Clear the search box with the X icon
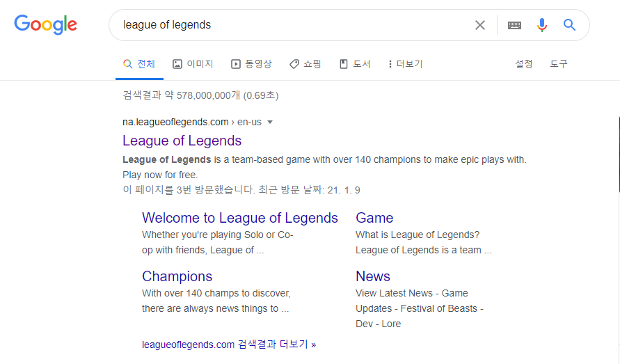 coord(479,25)
